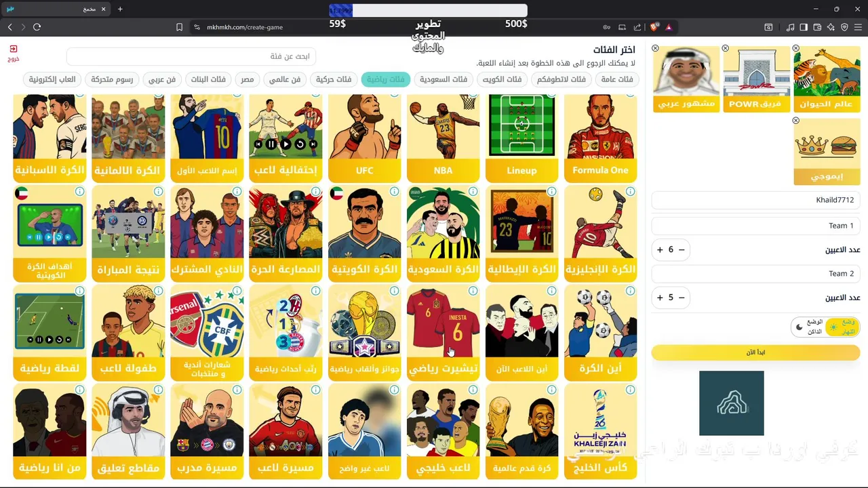Click the share page icon
The image size is (868, 488).
637,27
